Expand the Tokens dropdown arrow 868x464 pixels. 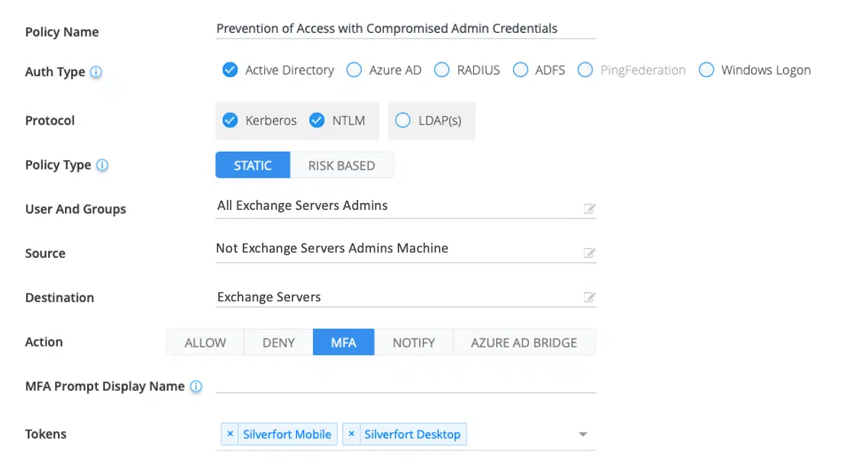[582, 435]
